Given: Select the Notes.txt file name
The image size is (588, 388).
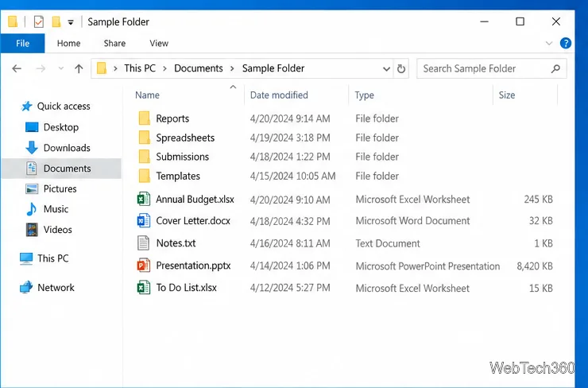Looking at the screenshot, I should (176, 243).
